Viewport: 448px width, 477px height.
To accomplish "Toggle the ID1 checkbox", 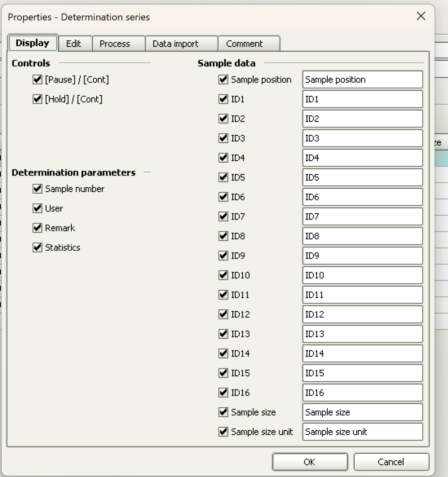I will [223, 99].
